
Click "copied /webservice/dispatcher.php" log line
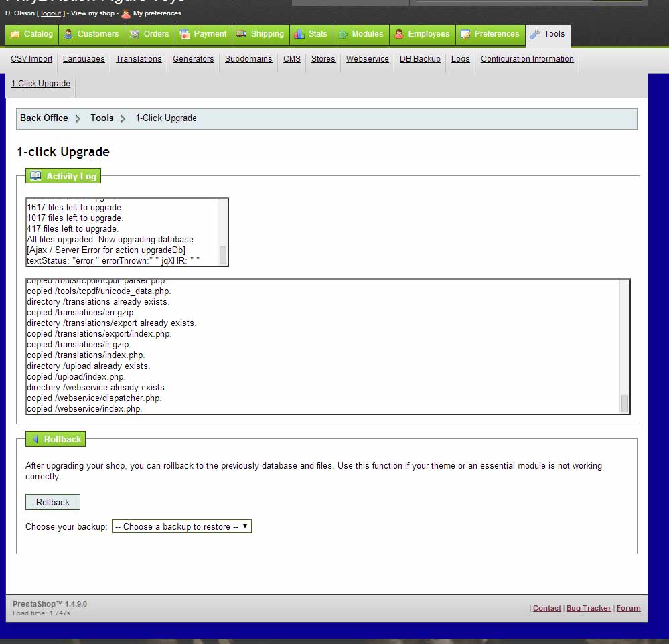pos(94,398)
